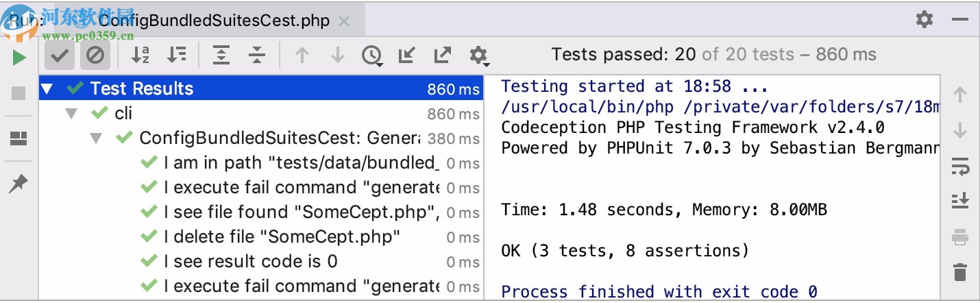This screenshot has height=303, width=980.
Task: Collapse the Test Results root node
Action: tap(47, 88)
